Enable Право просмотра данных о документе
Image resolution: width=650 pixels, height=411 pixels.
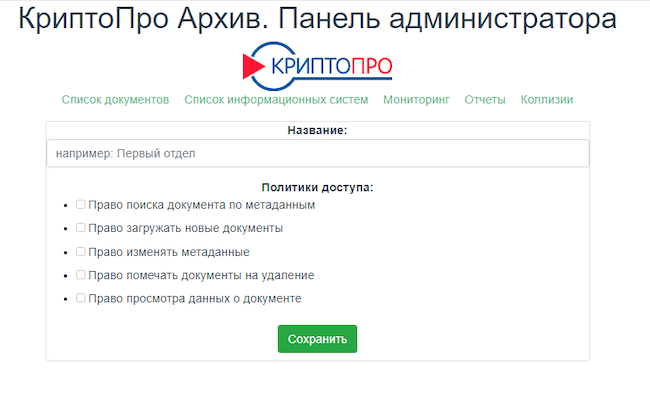(x=80, y=298)
